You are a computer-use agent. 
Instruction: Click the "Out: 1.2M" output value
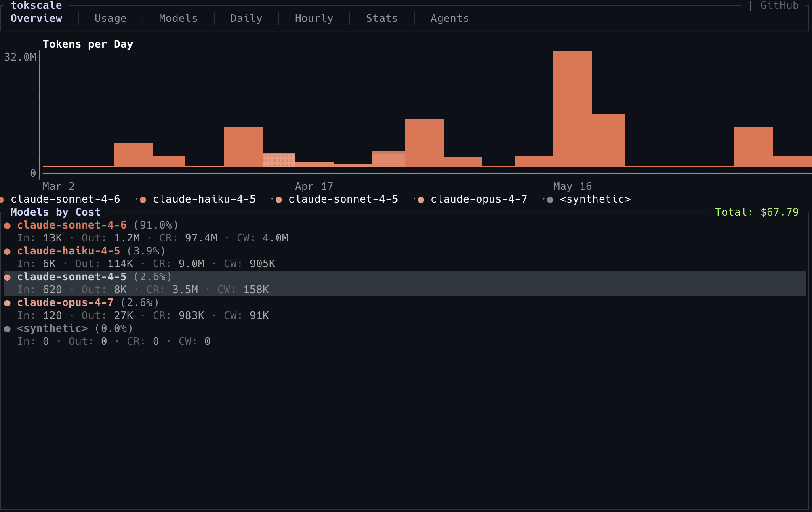(111, 238)
